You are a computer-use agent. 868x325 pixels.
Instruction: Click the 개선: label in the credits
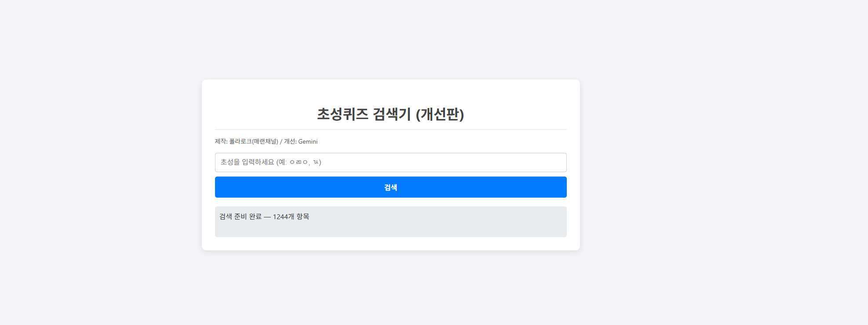(x=290, y=141)
